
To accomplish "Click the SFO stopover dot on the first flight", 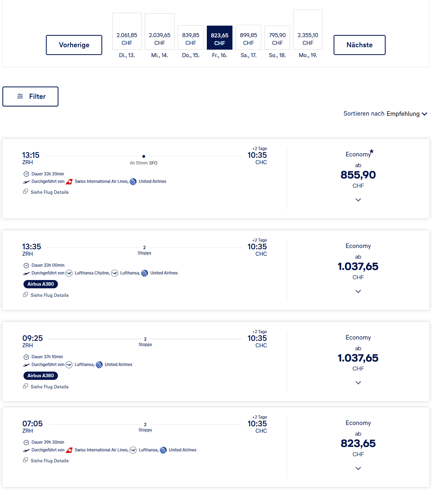I will coord(144,156).
